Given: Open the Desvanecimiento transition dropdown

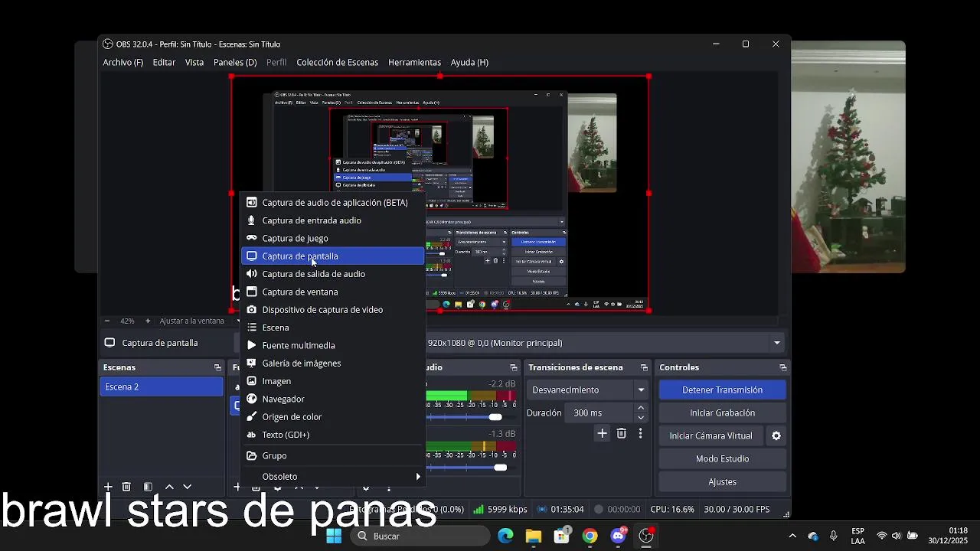Looking at the screenshot, I should (x=588, y=390).
